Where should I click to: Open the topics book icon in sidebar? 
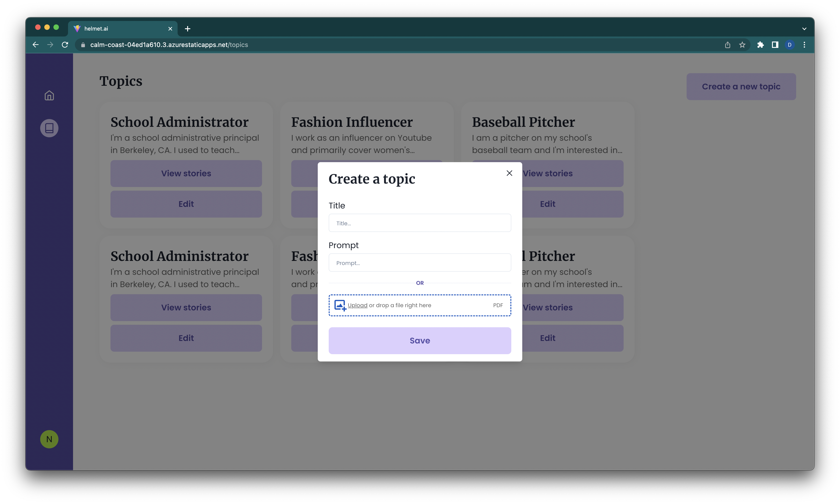tap(49, 128)
